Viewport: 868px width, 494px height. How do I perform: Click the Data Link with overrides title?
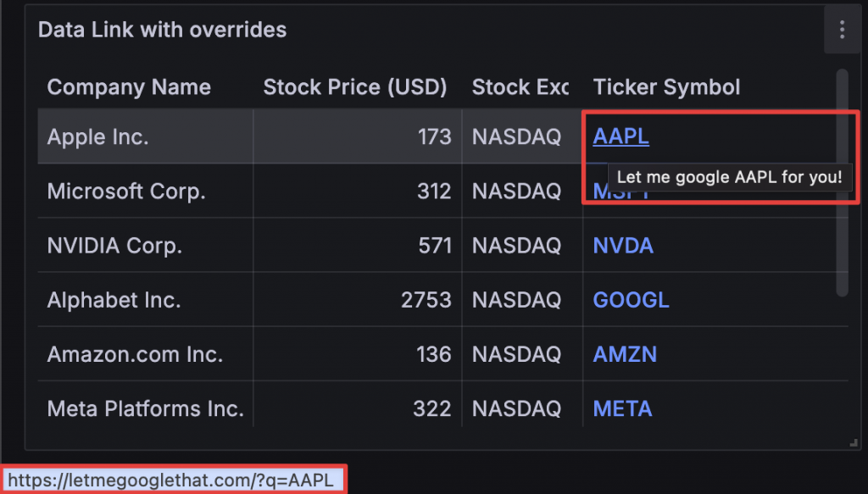pyautogui.click(x=163, y=31)
